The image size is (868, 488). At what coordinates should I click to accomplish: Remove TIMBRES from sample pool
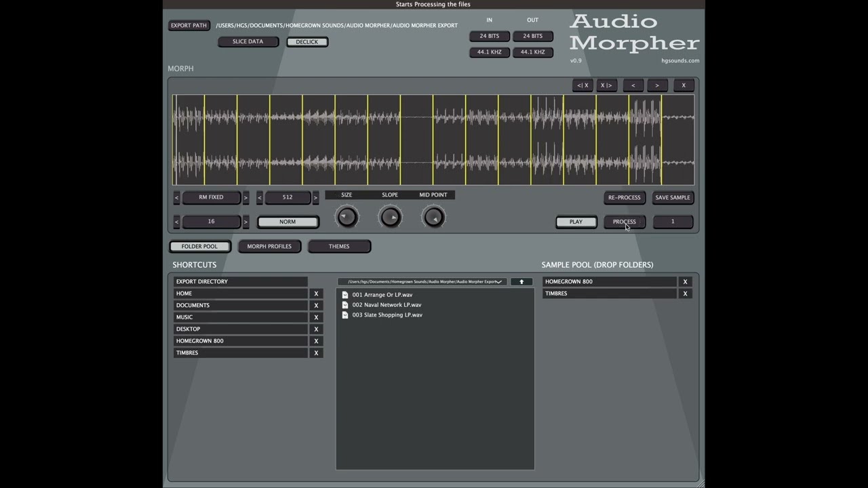685,293
